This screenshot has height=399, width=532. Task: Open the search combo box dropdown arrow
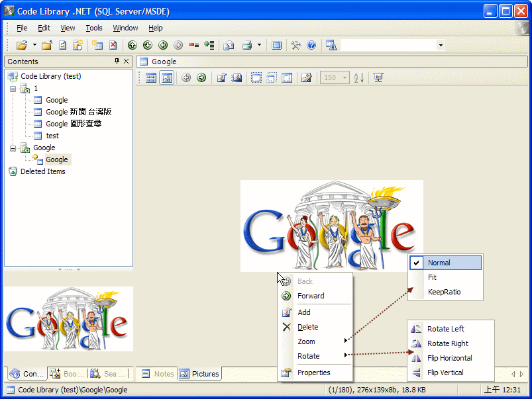(x=441, y=45)
